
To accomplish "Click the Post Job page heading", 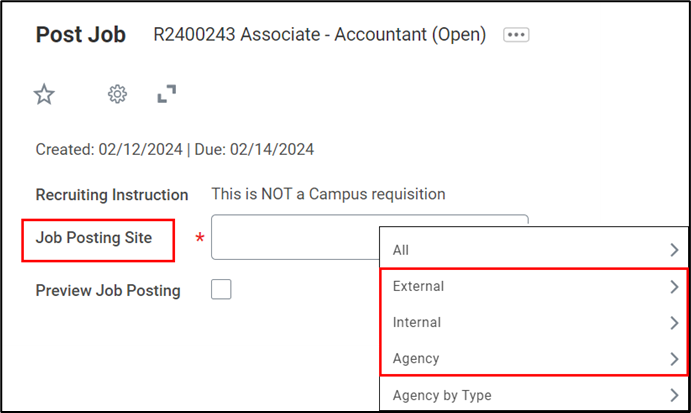I will (81, 35).
